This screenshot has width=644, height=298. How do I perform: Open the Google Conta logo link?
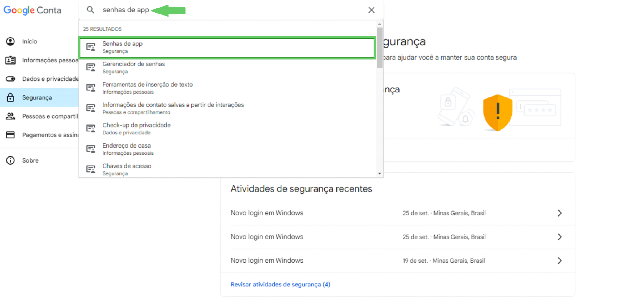pos(33,10)
